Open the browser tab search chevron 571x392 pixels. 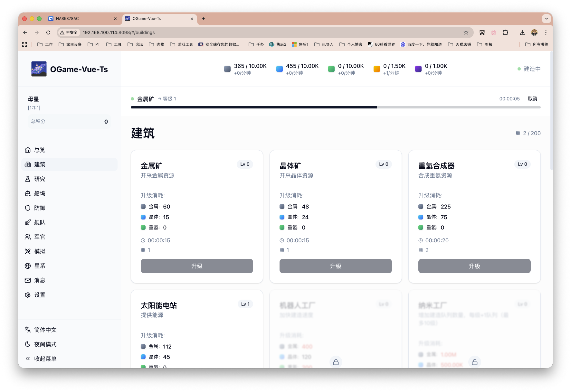(x=547, y=18)
